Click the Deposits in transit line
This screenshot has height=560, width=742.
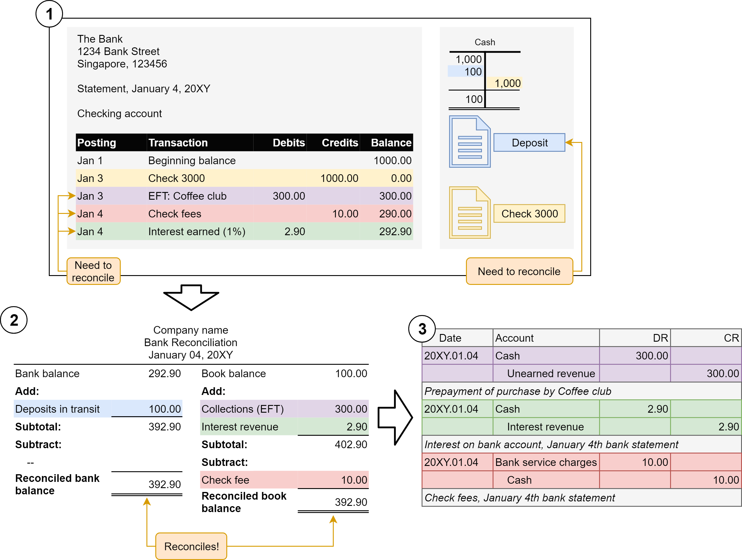57,409
